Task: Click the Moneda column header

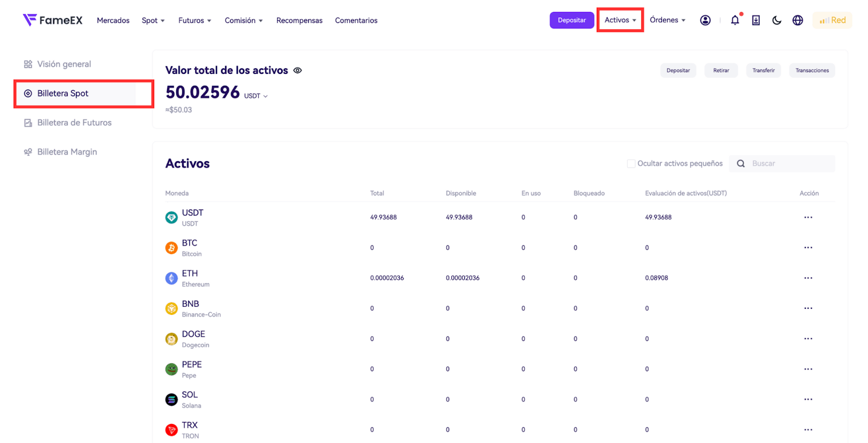Action: click(177, 193)
